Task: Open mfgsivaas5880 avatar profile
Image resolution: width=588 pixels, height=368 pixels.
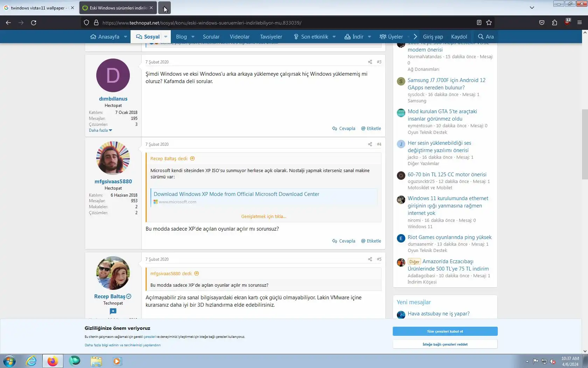Action: point(113,158)
